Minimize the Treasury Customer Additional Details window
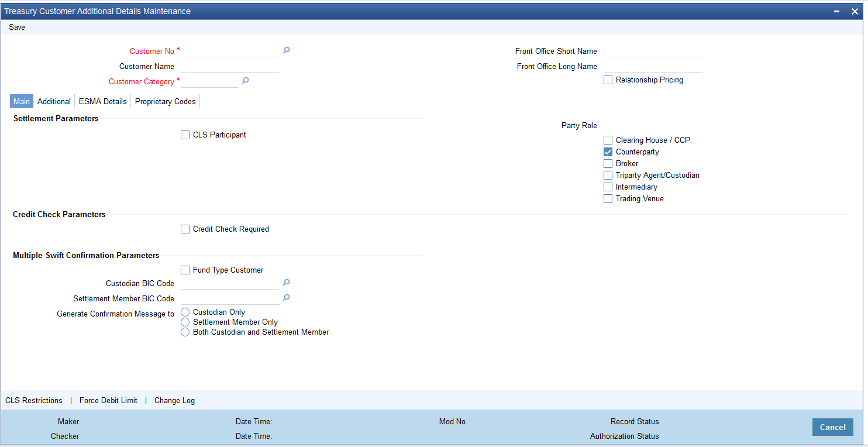 coord(838,11)
